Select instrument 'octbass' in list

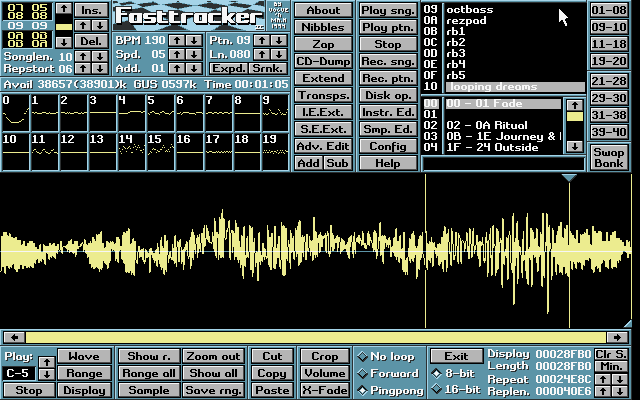469,9
